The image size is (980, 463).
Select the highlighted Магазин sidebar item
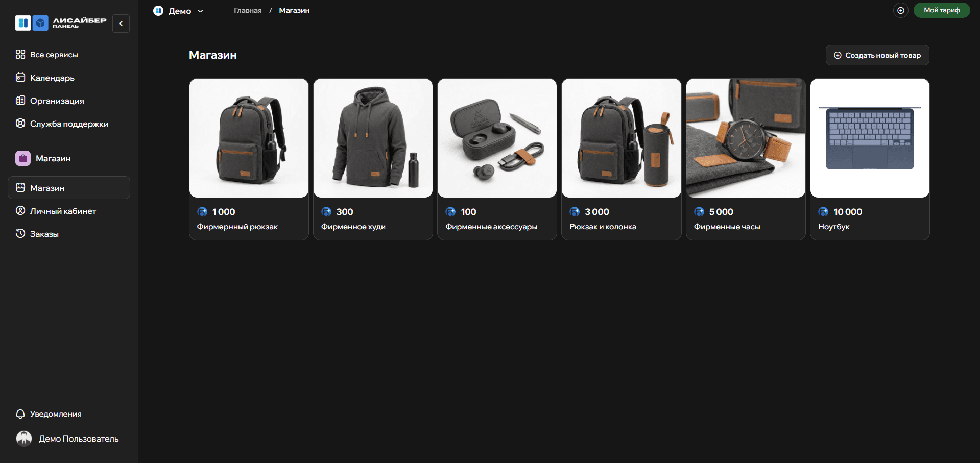coord(69,188)
